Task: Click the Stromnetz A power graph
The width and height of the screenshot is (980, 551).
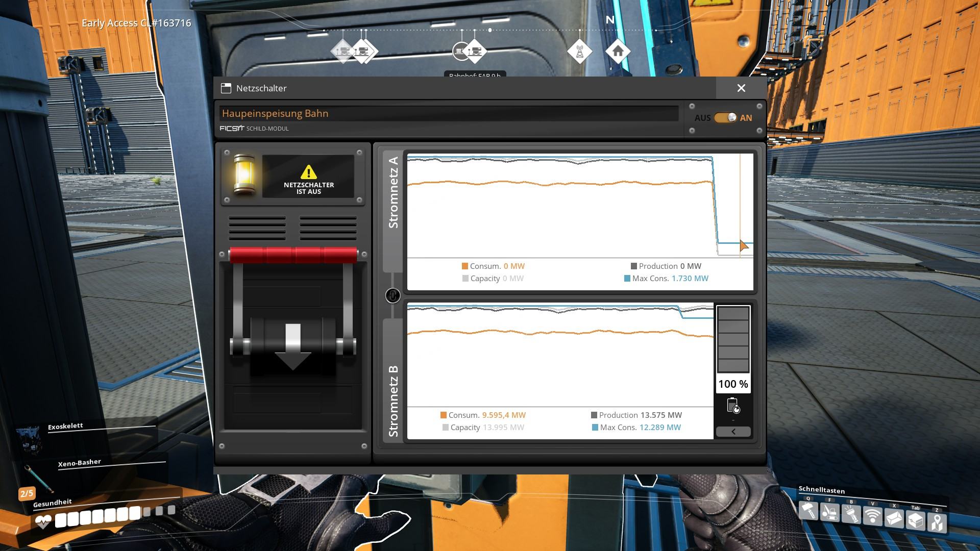Action: 580,206
